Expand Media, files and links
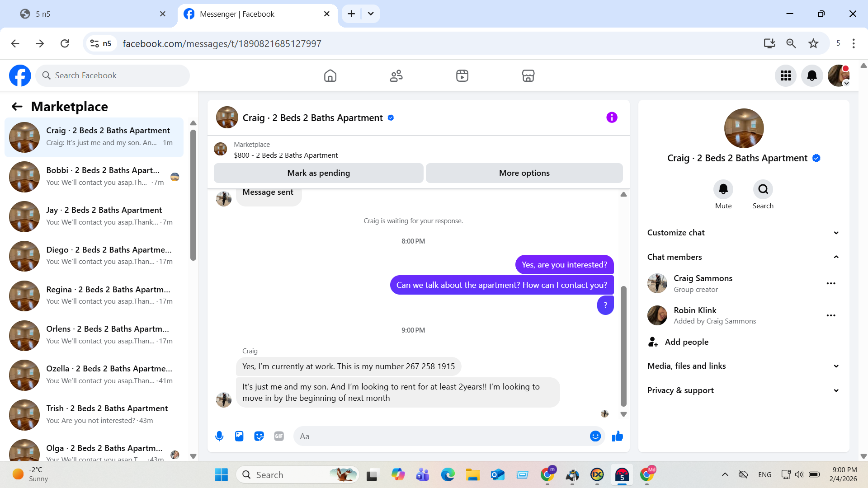The width and height of the screenshot is (868, 488). point(836,366)
